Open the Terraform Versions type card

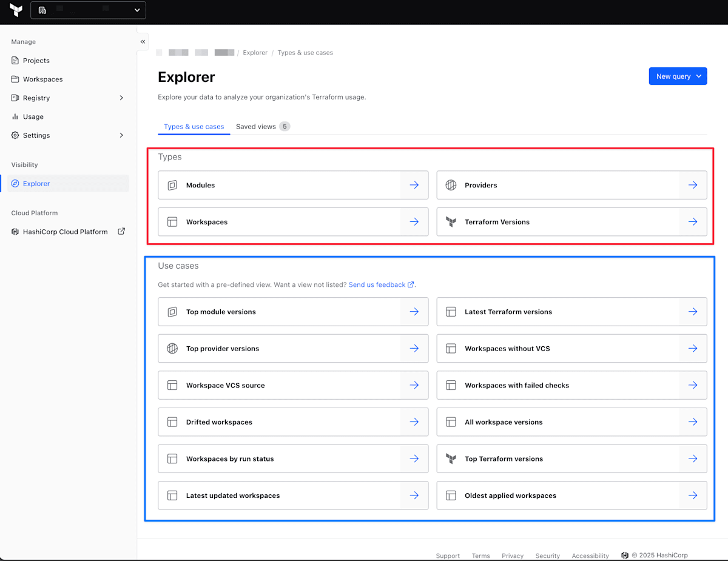[571, 222]
